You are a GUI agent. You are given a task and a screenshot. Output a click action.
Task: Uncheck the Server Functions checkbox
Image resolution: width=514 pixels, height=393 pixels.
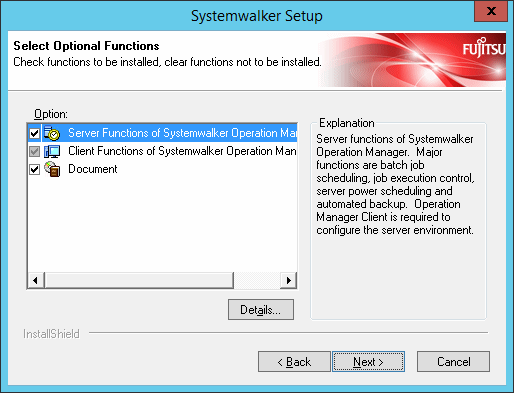point(34,134)
